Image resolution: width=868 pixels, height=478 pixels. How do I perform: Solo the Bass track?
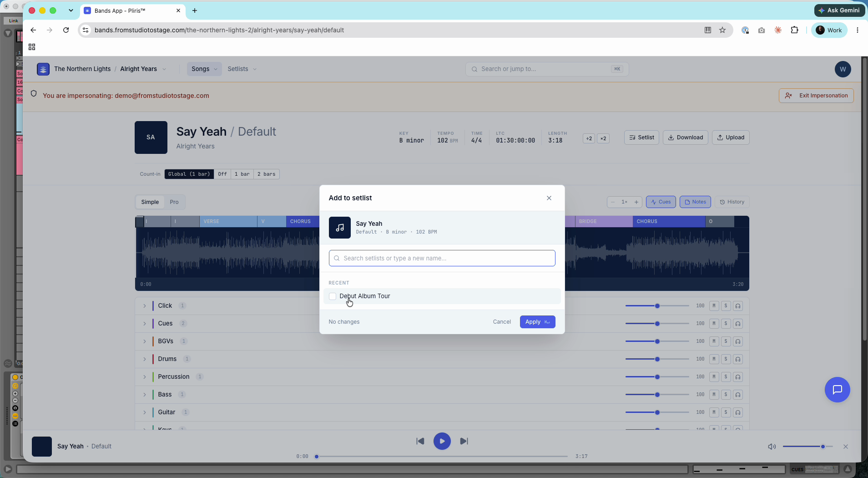click(x=726, y=395)
